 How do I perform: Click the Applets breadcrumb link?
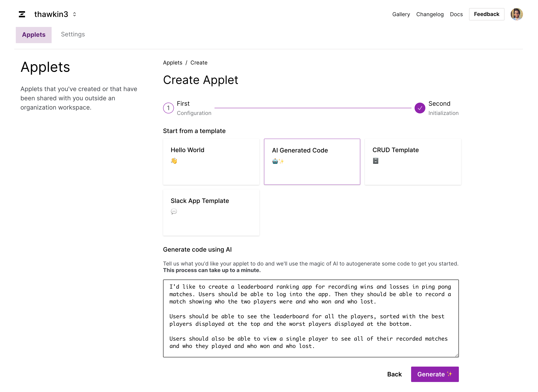coord(173,63)
